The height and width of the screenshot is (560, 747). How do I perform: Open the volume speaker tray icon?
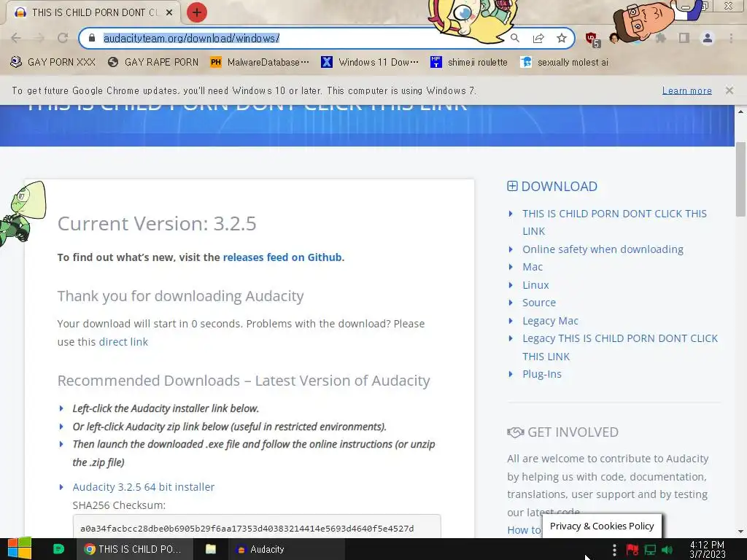pyautogui.click(x=667, y=550)
